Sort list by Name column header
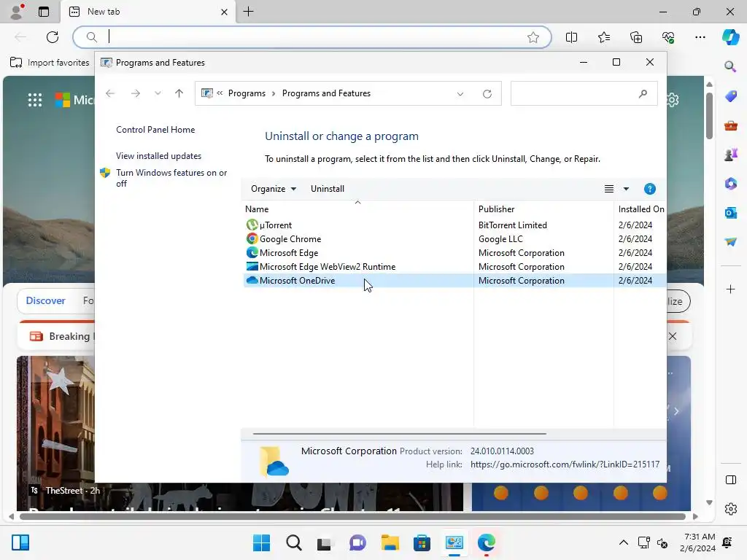The height and width of the screenshot is (560, 747). (357, 209)
